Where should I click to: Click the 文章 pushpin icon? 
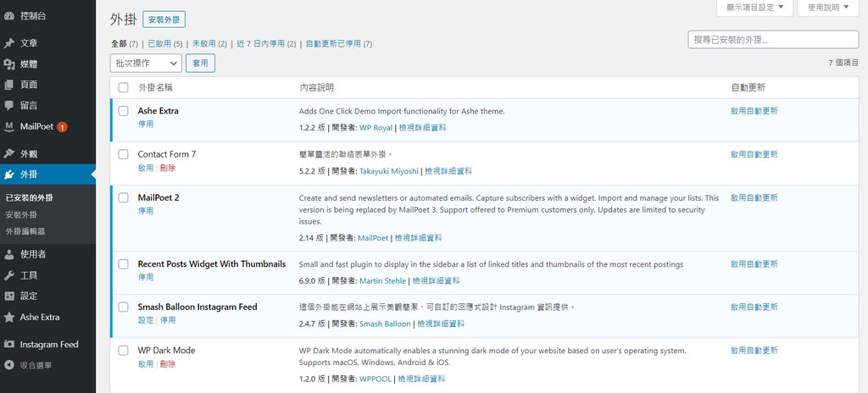[9, 43]
